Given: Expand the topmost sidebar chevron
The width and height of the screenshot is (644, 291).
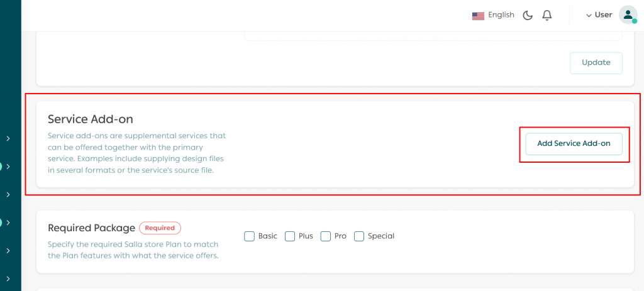Looking at the screenshot, I should [8, 138].
